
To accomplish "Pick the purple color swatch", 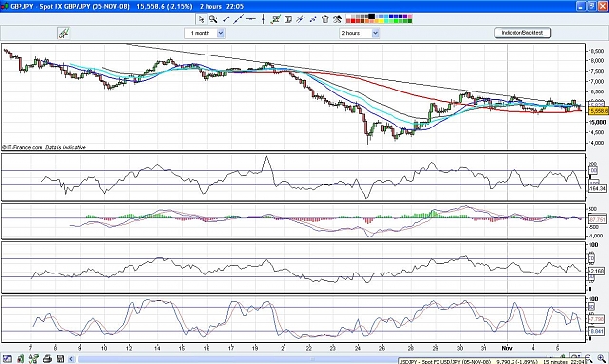I will point(405,17).
